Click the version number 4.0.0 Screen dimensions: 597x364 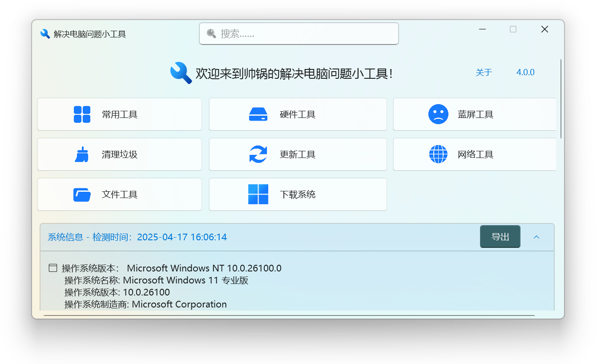pyautogui.click(x=525, y=72)
